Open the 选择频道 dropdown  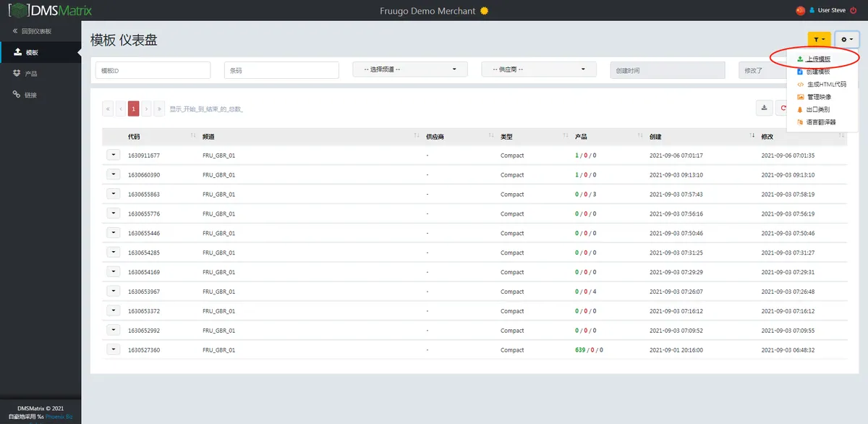coord(410,69)
